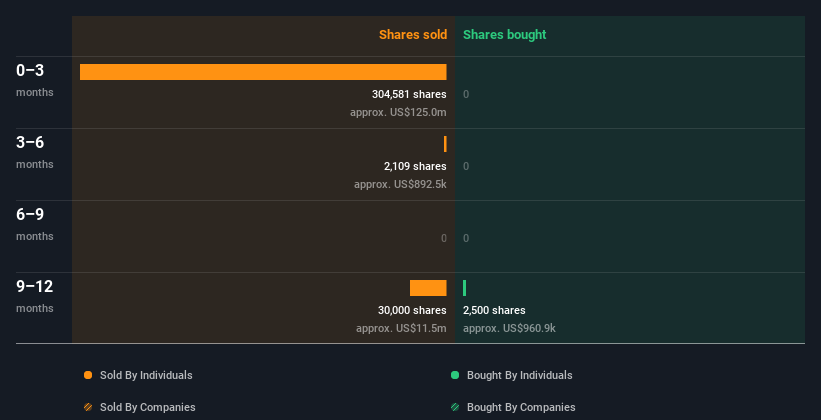Click the 2,109 shares value

(x=415, y=167)
